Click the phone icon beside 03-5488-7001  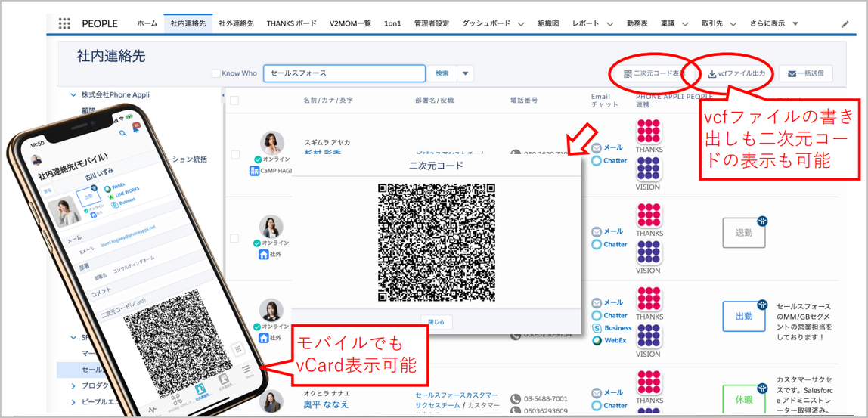pos(516,398)
